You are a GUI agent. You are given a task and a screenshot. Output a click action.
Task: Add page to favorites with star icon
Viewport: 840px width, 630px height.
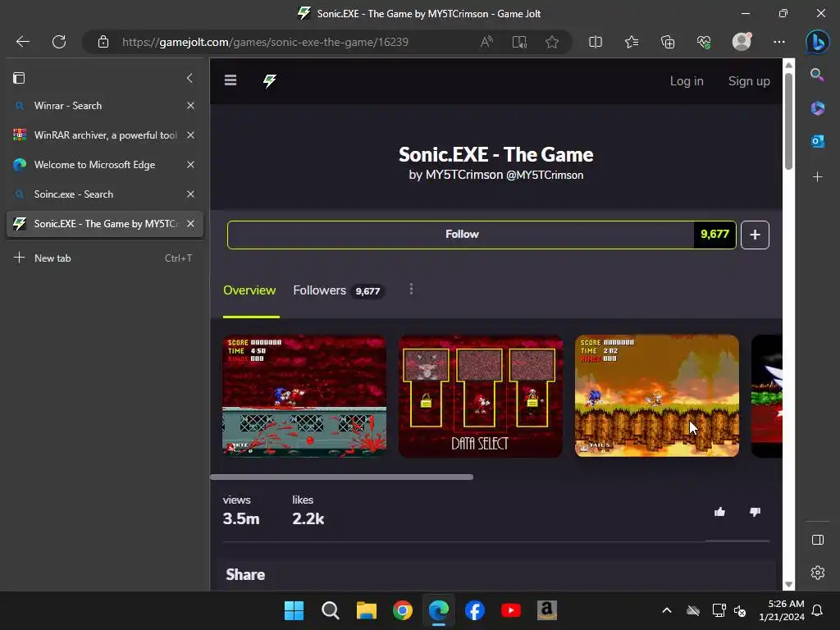tap(552, 42)
